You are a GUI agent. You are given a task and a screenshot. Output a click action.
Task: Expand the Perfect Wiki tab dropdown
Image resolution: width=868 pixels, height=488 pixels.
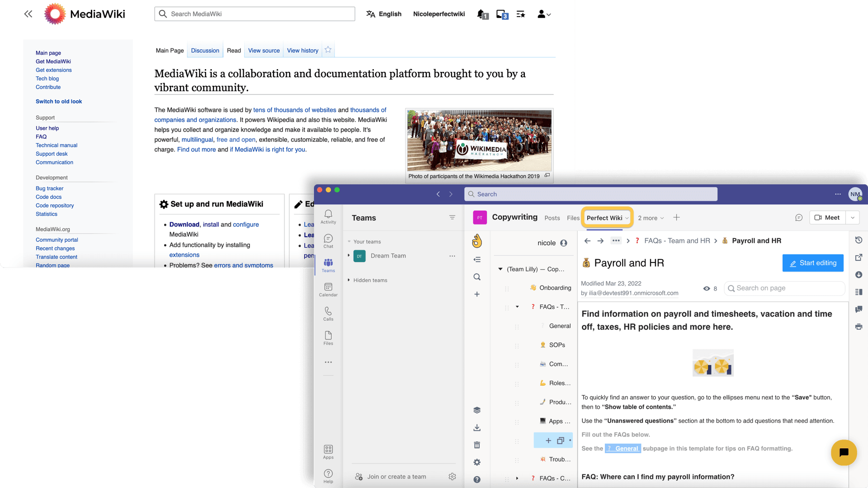[627, 218]
